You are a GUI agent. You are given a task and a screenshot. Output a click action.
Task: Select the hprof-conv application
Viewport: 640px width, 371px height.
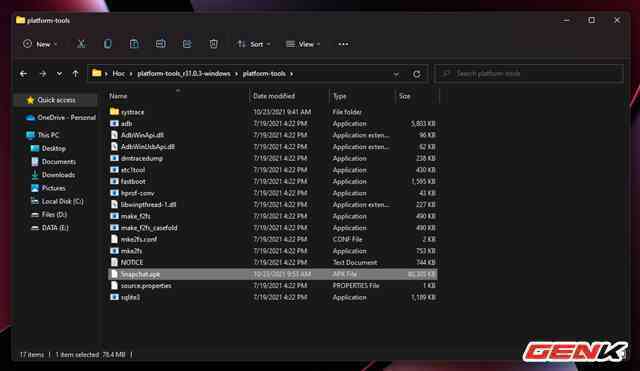(273, 193)
